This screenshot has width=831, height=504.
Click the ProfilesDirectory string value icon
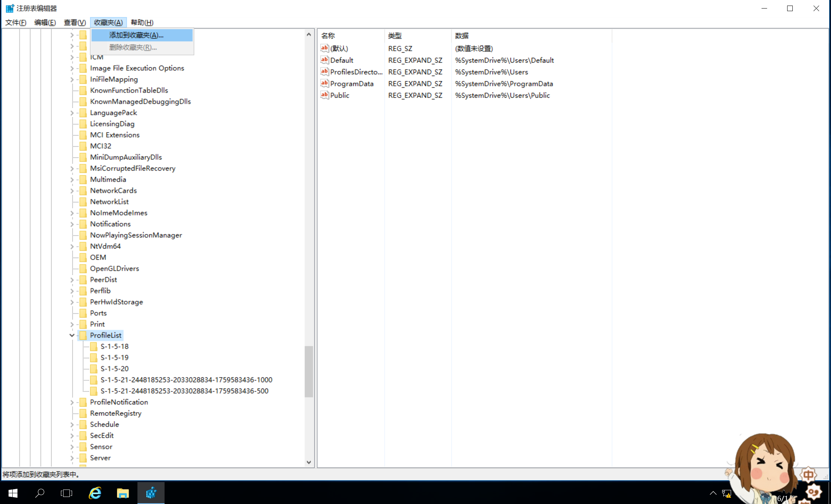coord(324,72)
